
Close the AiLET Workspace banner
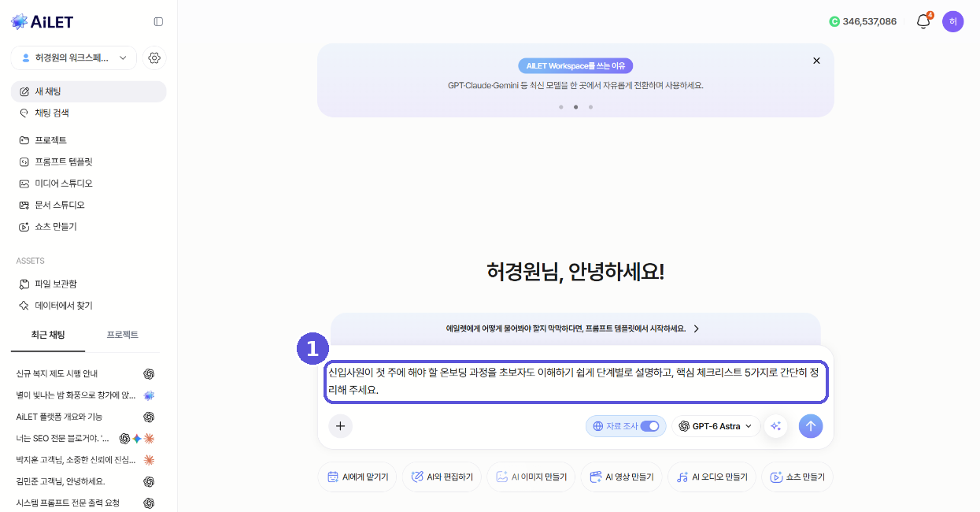pos(816,61)
